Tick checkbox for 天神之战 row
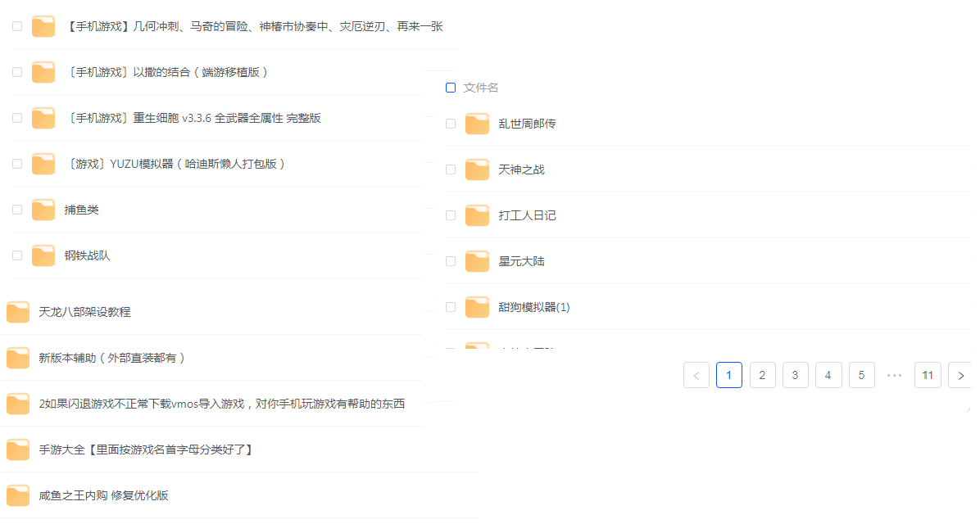Viewport: 980px width, 524px height. pyautogui.click(x=451, y=169)
